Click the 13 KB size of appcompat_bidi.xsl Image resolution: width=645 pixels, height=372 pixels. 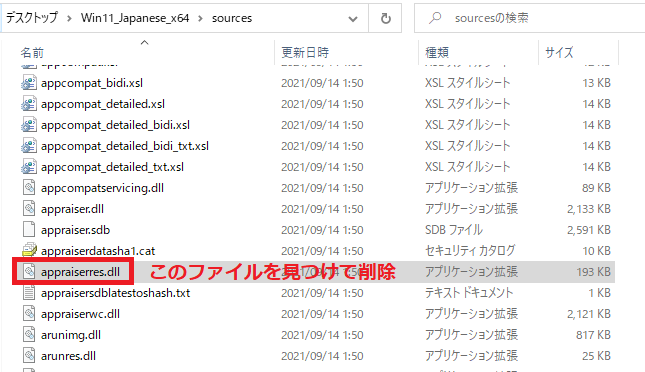(596, 83)
